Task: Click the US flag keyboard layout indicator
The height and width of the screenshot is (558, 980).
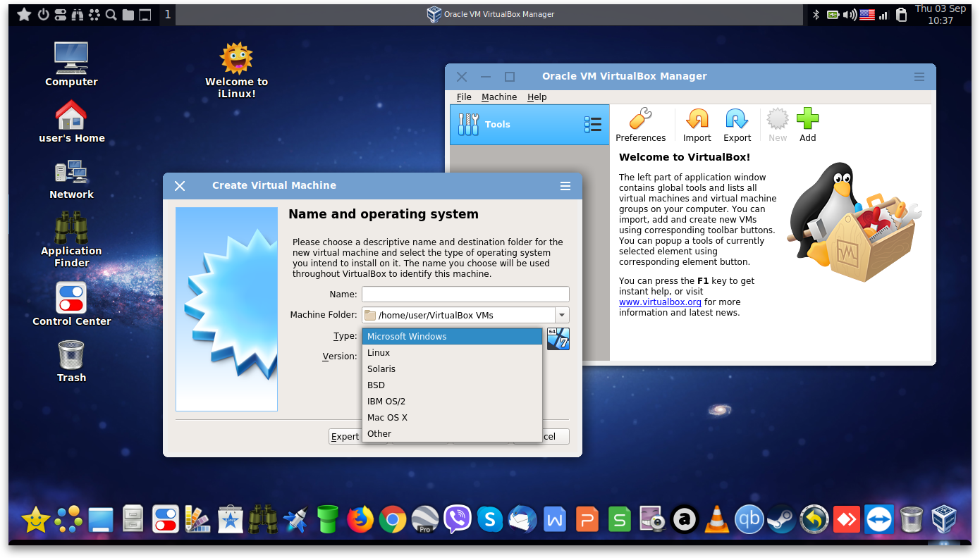Action: point(867,15)
